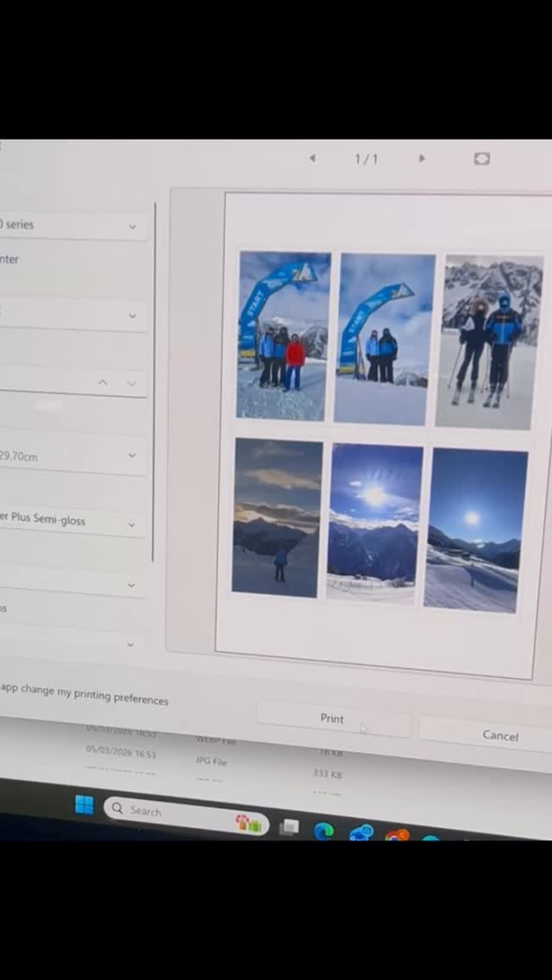The width and height of the screenshot is (552, 980).
Task: Click the bright sun over mountains middle photo
Action: (373, 524)
